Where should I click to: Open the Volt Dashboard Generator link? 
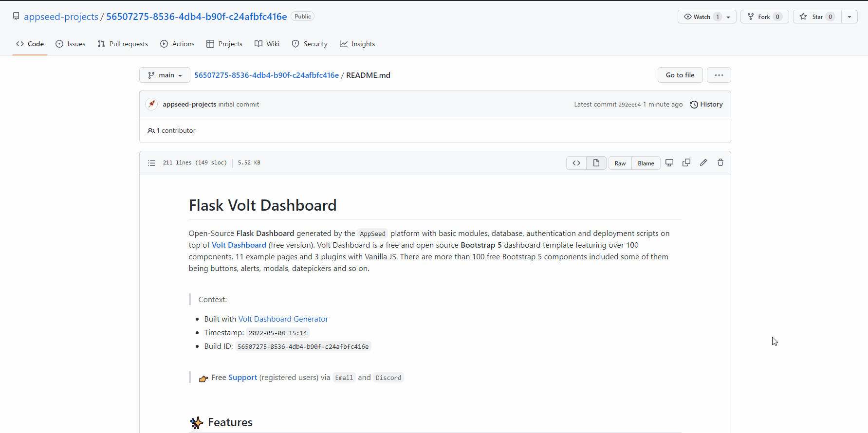tap(283, 319)
